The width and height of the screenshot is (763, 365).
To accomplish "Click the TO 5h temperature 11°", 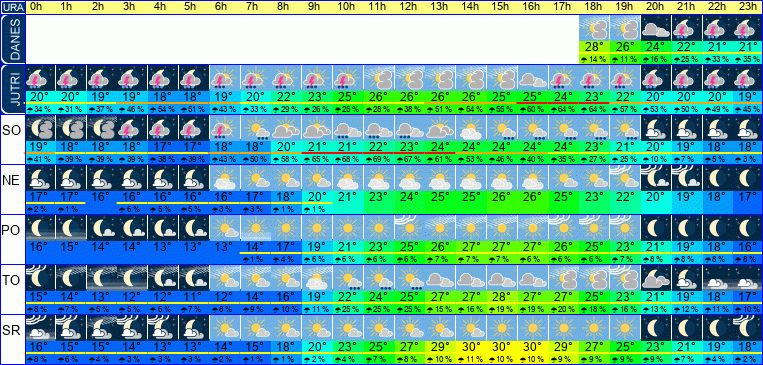I will [x=194, y=296].
